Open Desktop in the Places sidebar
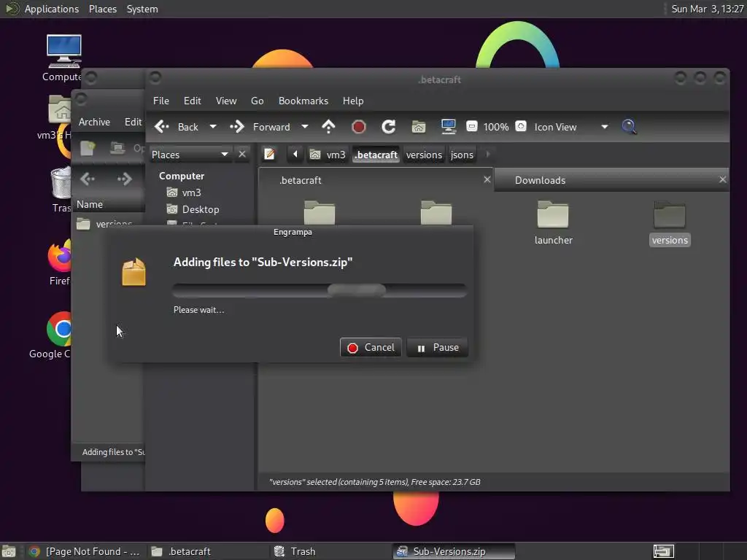 201,209
